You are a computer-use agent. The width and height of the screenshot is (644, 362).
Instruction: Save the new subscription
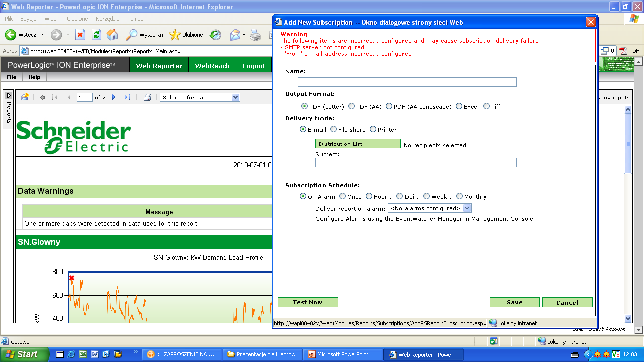tap(515, 302)
